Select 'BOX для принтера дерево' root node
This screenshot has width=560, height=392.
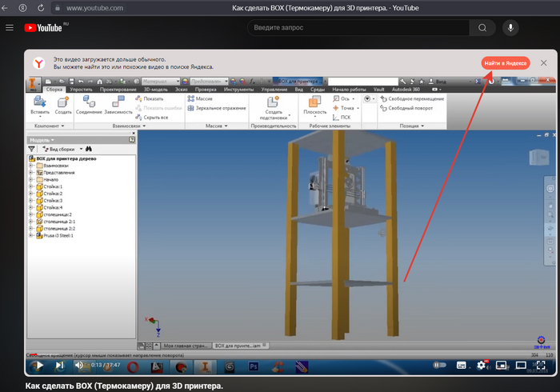coord(66,158)
